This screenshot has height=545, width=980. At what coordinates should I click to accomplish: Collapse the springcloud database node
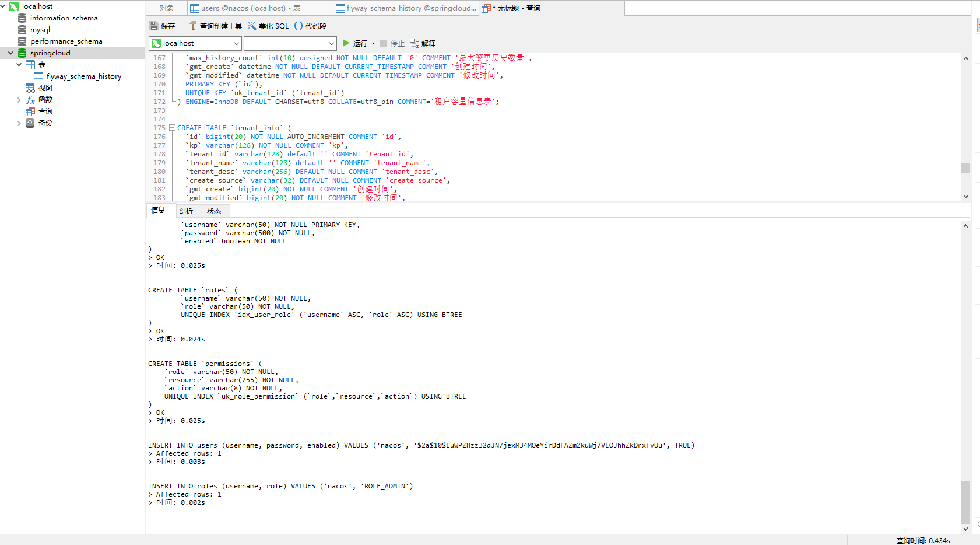tap(11, 53)
